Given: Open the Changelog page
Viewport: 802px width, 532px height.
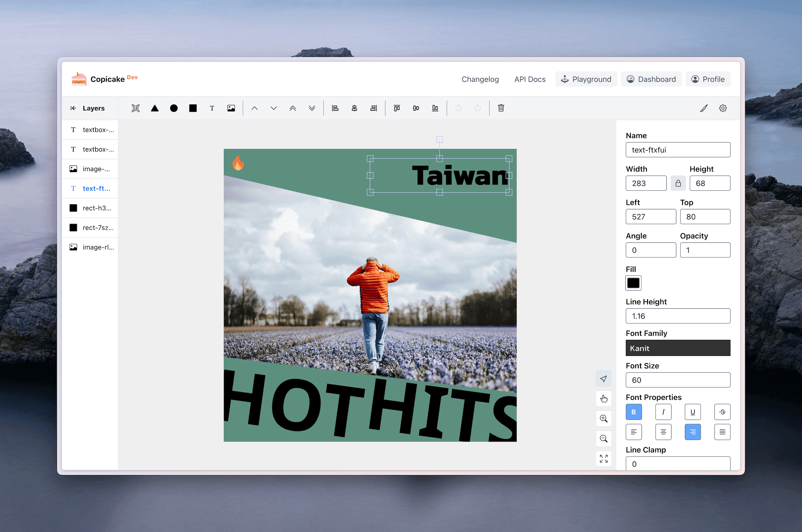Looking at the screenshot, I should click(480, 79).
